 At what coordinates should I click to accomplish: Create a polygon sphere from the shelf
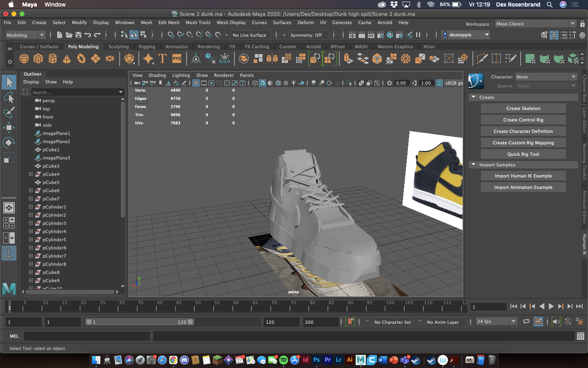(x=24, y=59)
